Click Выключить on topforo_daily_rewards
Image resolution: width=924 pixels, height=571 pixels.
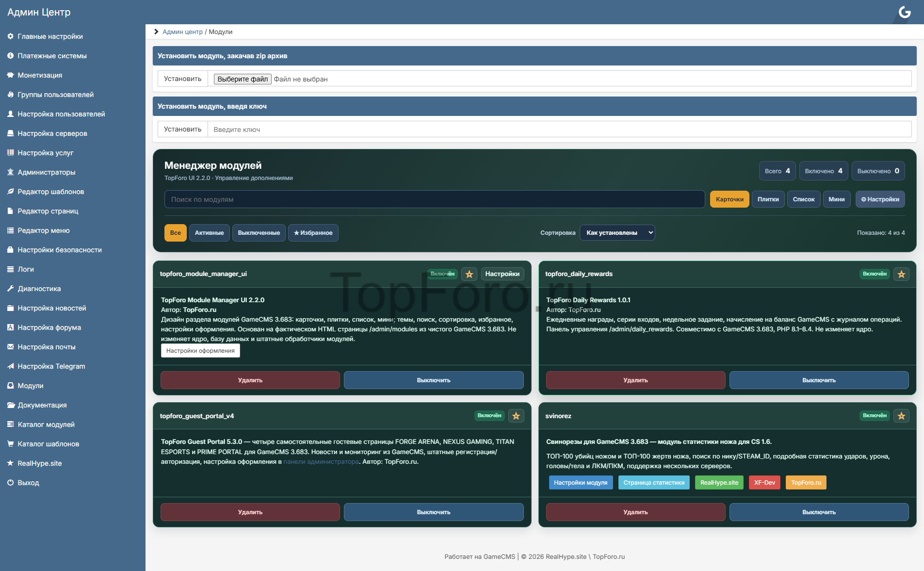pyautogui.click(x=819, y=380)
